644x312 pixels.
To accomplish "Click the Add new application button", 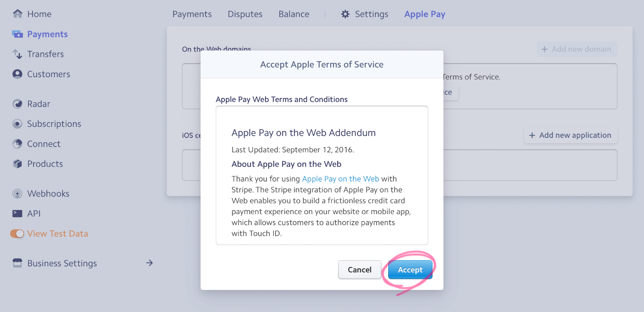I will (570, 135).
